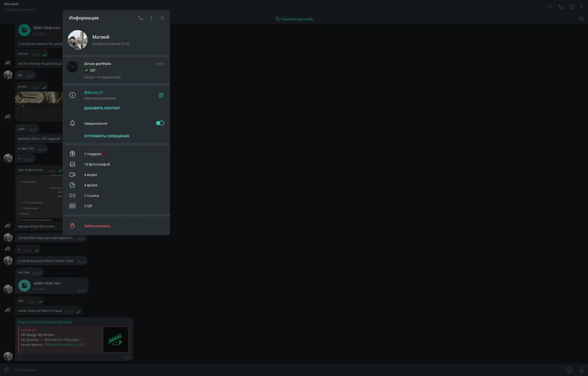Open the three-dot menu in Information panel
This screenshot has width=588, height=376.
tap(151, 18)
